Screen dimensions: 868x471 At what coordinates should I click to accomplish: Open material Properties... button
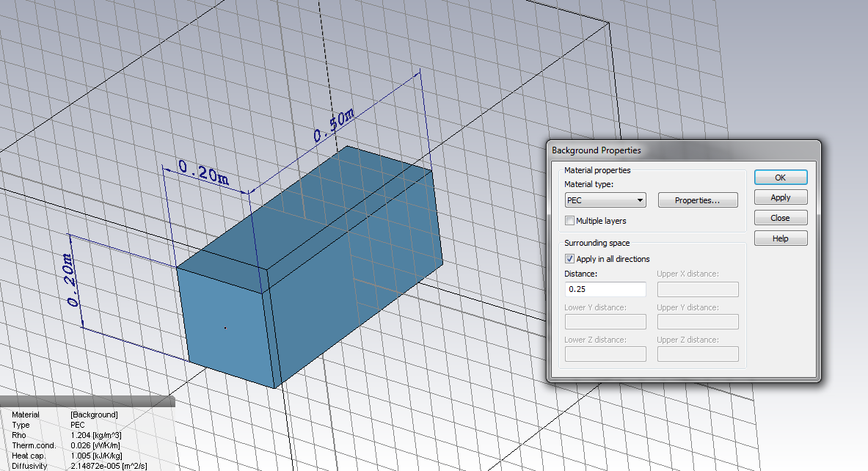698,200
